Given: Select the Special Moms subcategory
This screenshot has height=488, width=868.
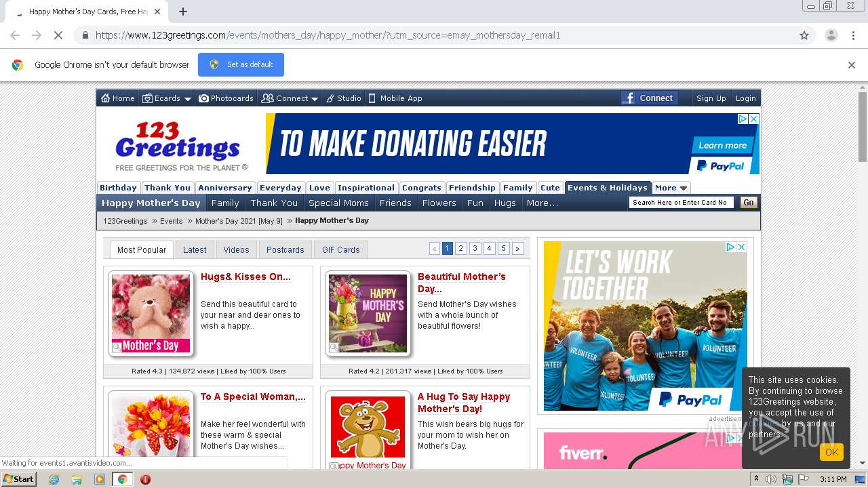Looking at the screenshot, I should tap(338, 203).
